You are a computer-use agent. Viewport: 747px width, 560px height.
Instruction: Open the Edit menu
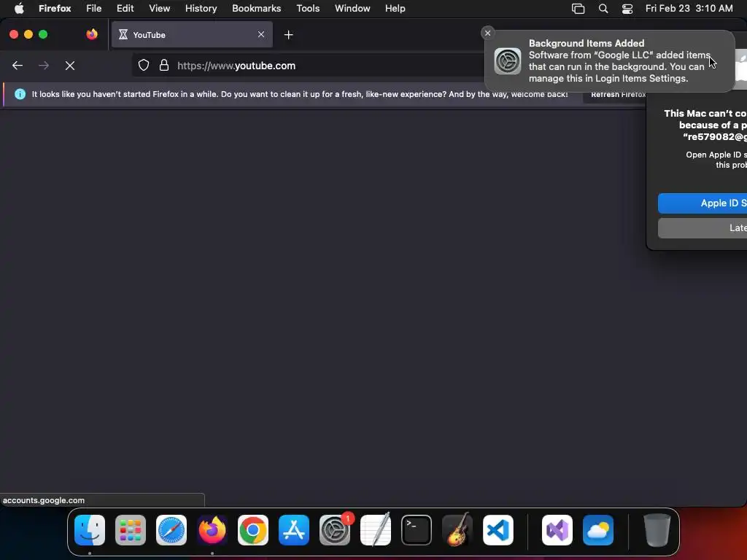pos(125,9)
